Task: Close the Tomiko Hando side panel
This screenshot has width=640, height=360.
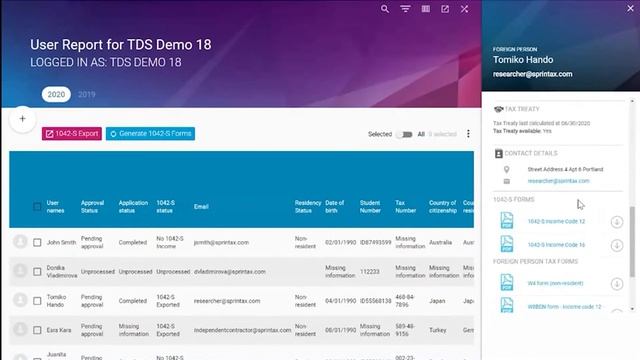Action: point(630,8)
